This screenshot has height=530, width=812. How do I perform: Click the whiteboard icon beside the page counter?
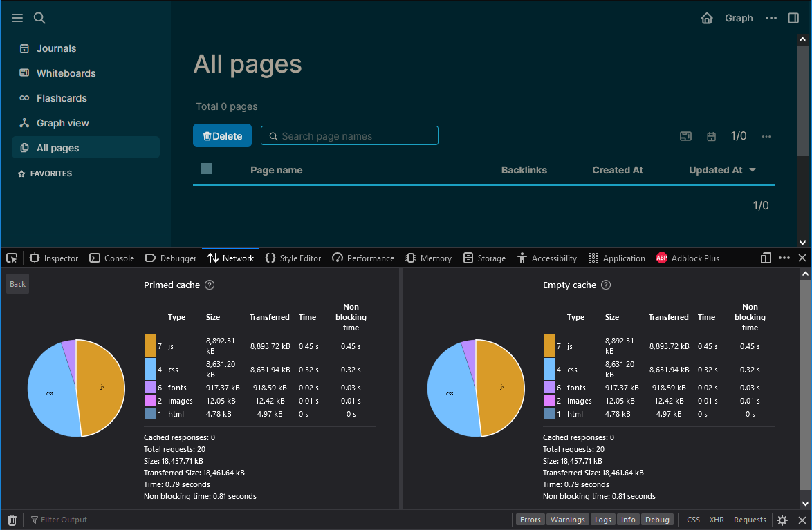click(x=685, y=136)
